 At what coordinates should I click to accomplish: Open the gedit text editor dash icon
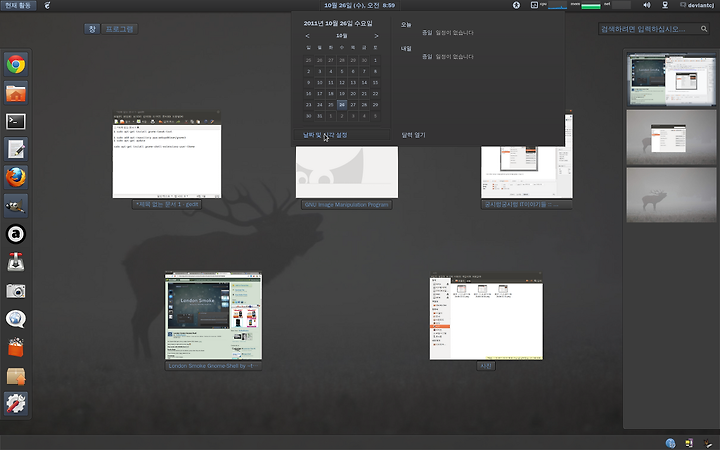(16, 149)
